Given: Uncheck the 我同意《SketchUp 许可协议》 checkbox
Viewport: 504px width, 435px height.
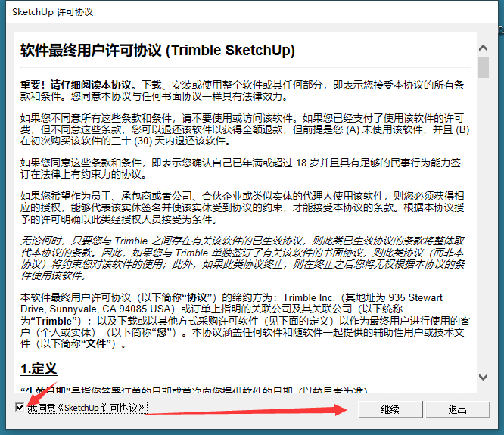Looking at the screenshot, I should coord(20,407).
